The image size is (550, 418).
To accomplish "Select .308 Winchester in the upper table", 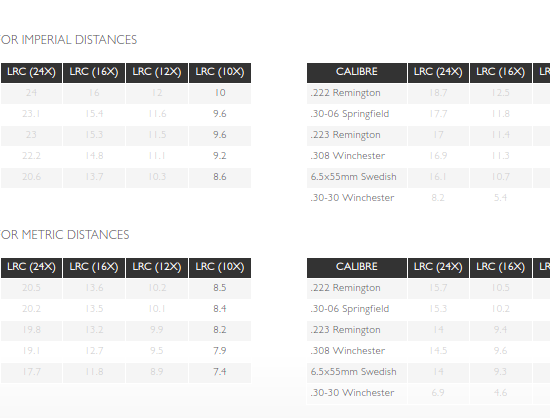I will point(348,156).
